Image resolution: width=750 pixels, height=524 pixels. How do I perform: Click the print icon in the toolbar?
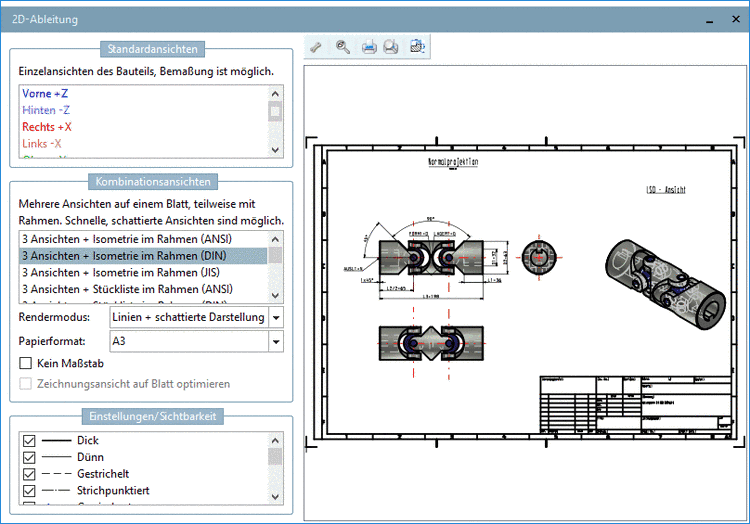[369, 47]
